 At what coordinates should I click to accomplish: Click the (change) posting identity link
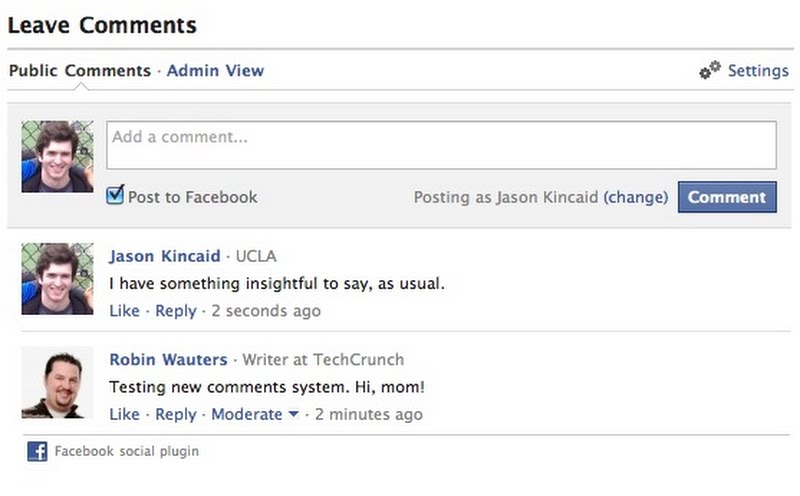tap(635, 197)
